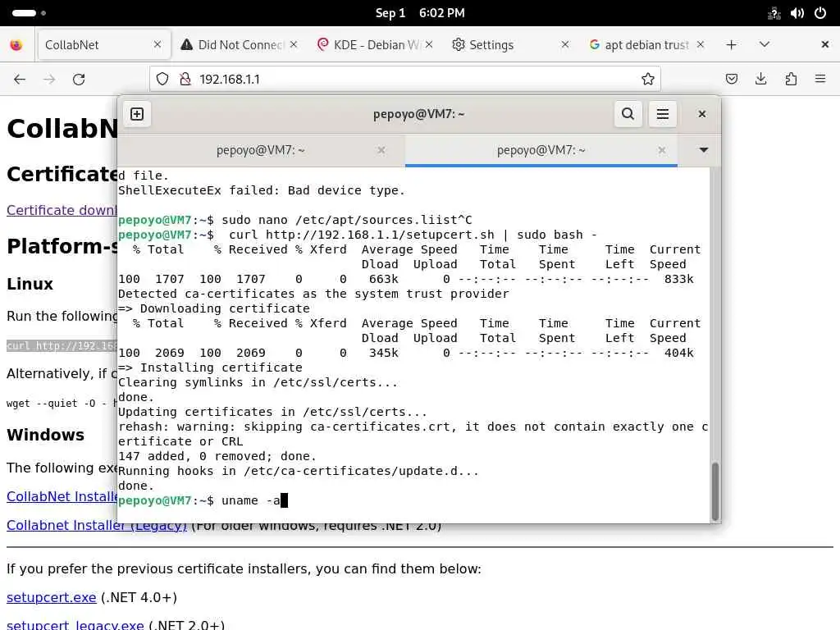Reload the current page

click(x=79, y=80)
